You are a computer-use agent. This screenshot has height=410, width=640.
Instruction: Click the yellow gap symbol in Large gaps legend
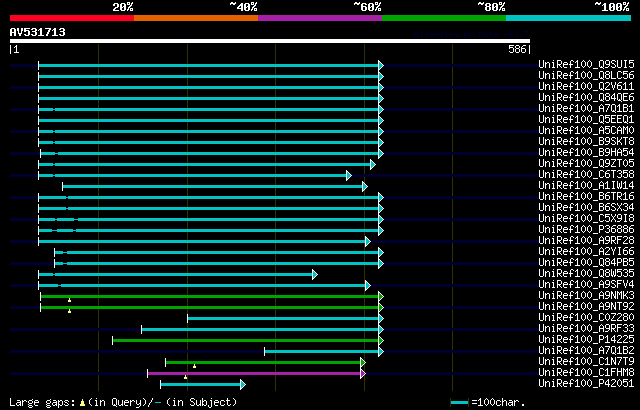82,403
